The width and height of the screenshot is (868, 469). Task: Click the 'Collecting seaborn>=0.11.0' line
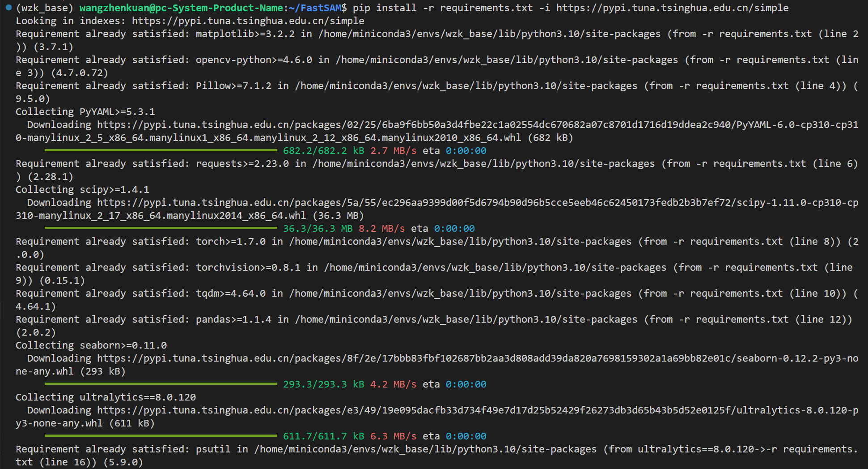coord(91,345)
